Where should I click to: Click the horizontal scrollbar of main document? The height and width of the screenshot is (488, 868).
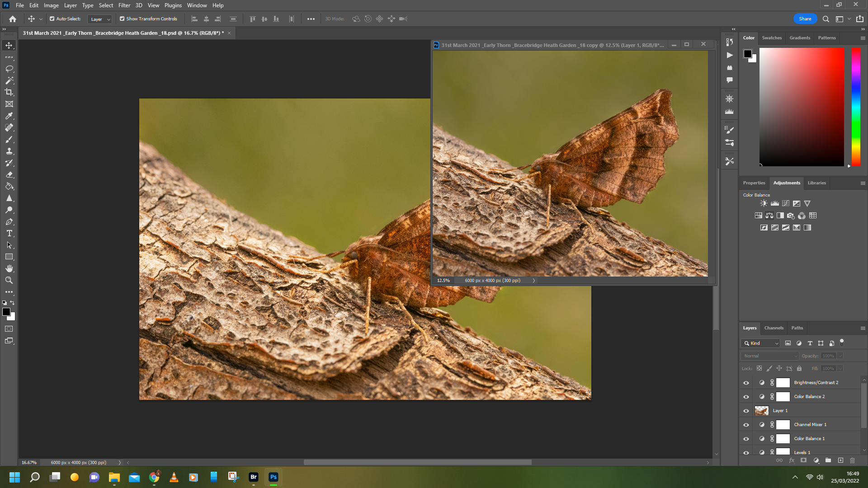click(418, 463)
